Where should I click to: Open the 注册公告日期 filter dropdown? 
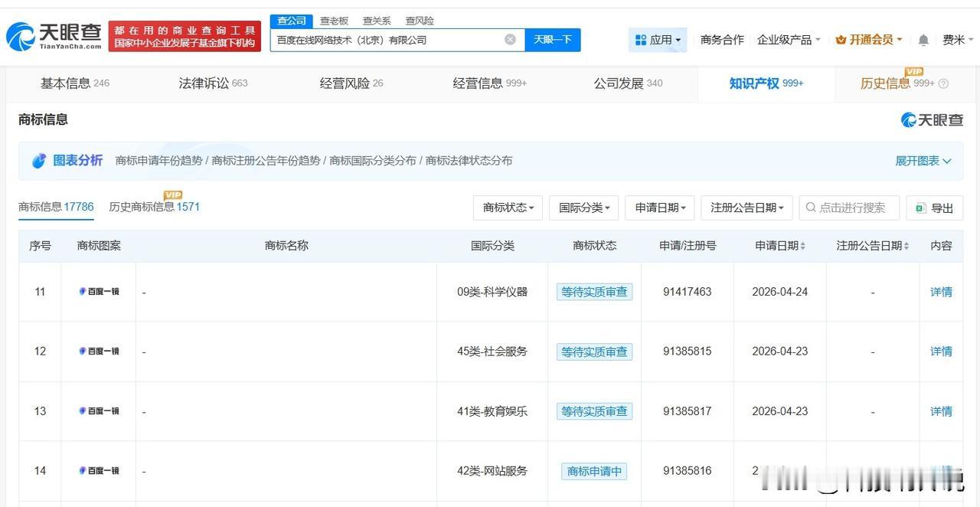point(746,208)
